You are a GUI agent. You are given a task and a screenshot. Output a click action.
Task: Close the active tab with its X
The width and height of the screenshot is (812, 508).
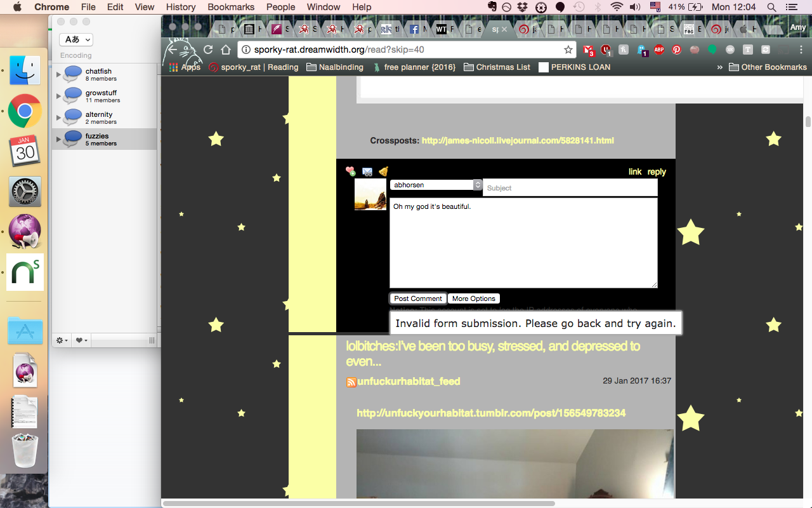504,29
